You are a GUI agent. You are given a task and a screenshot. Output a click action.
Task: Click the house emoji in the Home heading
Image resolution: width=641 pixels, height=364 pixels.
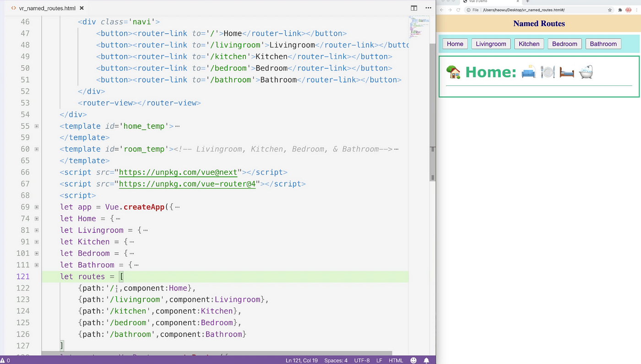point(453,72)
